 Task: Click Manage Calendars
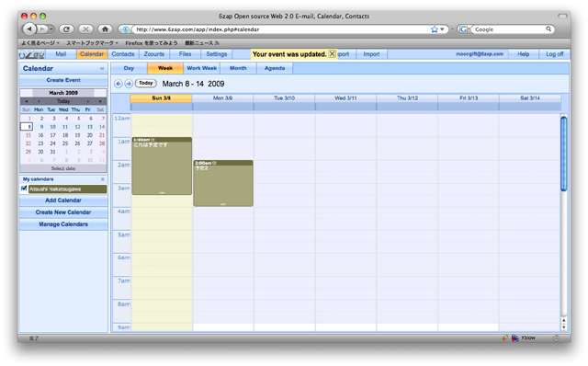point(63,224)
